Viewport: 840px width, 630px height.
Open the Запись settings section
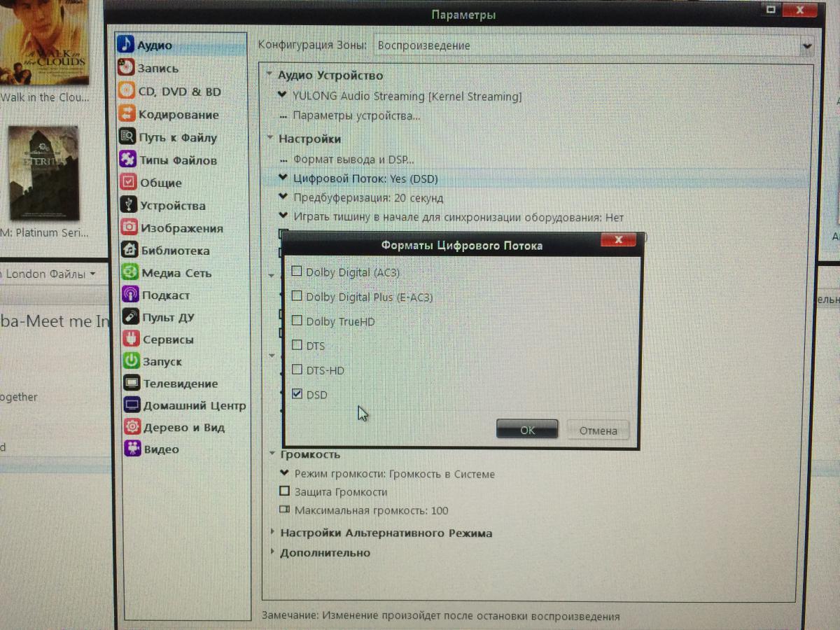[158, 69]
